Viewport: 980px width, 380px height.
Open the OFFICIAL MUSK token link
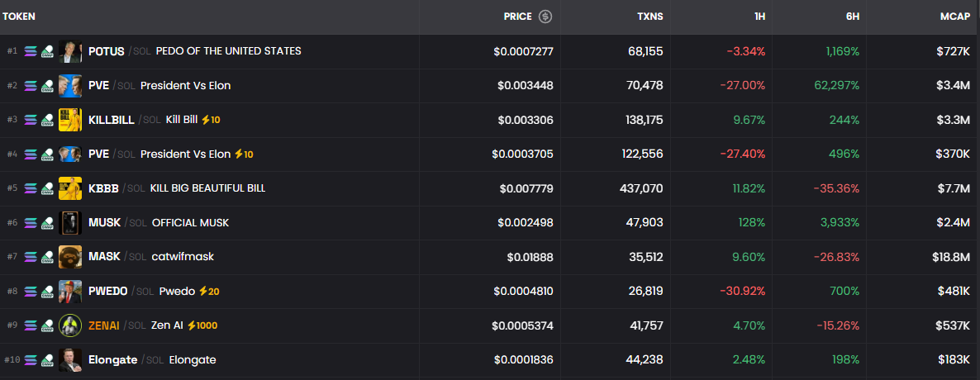point(190,223)
